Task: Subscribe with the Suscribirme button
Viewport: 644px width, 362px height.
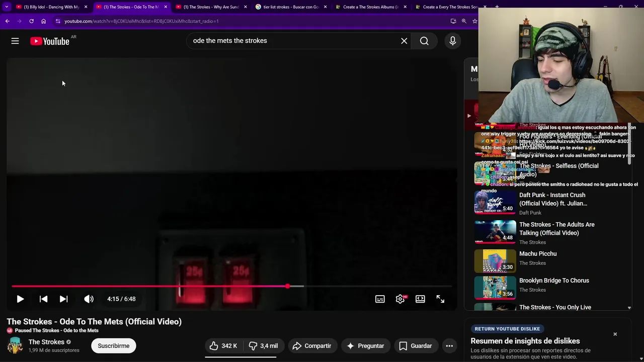Action: [114, 346]
